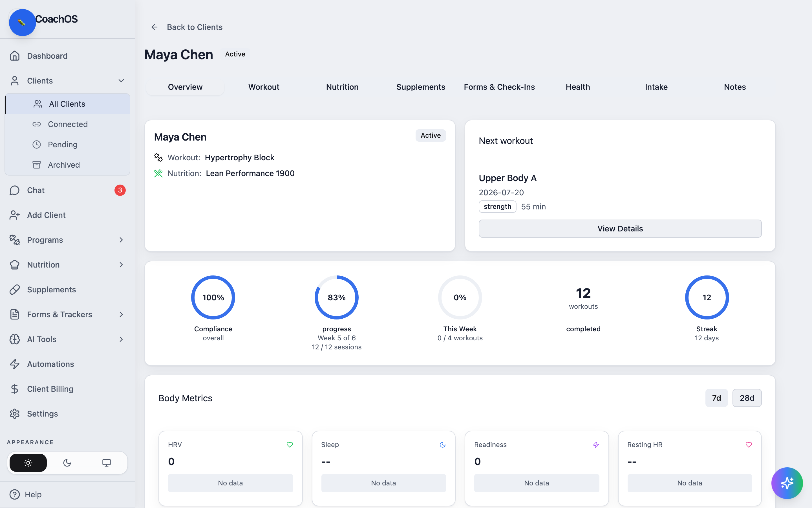Image resolution: width=812 pixels, height=508 pixels.
Task: Set Body Metrics range to 7d
Action: (x=716, y=398)
